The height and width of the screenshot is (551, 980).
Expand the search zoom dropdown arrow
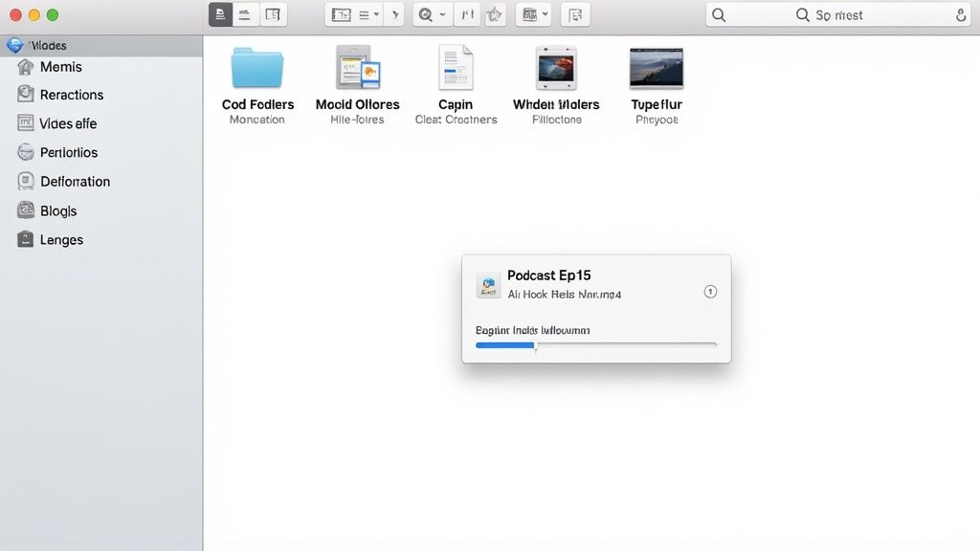pos(441,13)
